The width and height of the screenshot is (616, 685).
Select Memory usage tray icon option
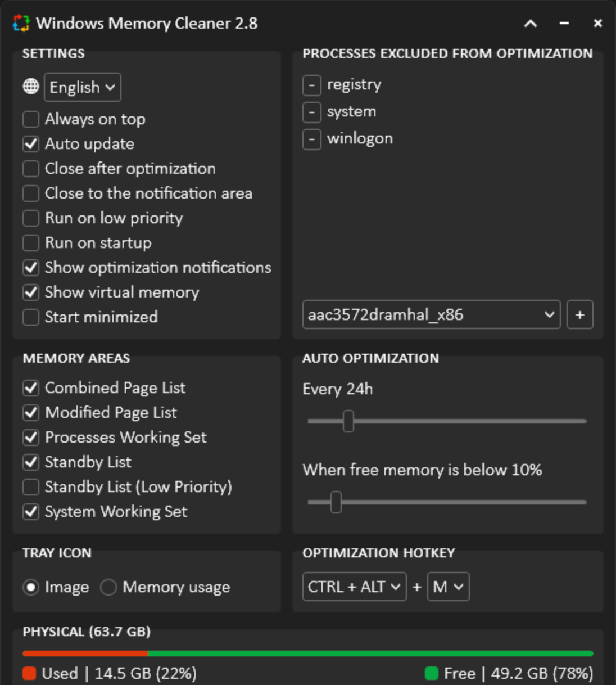click(108, 587)
